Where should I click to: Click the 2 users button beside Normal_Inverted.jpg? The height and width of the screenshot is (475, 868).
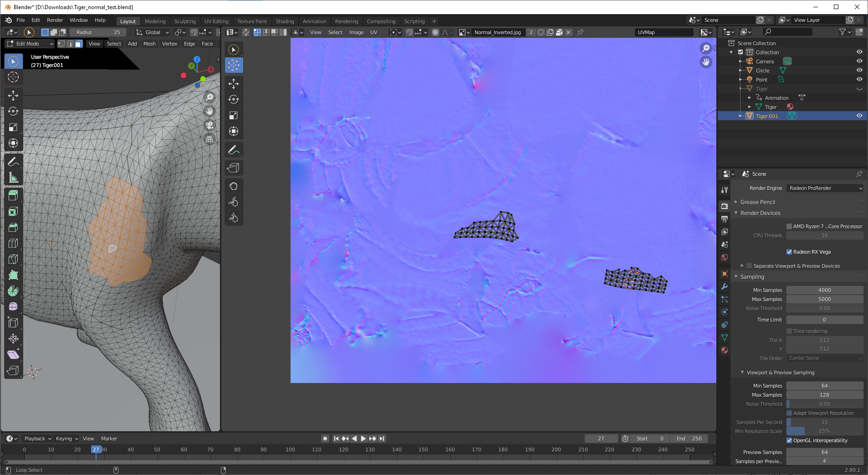click(x=531, y=32)
